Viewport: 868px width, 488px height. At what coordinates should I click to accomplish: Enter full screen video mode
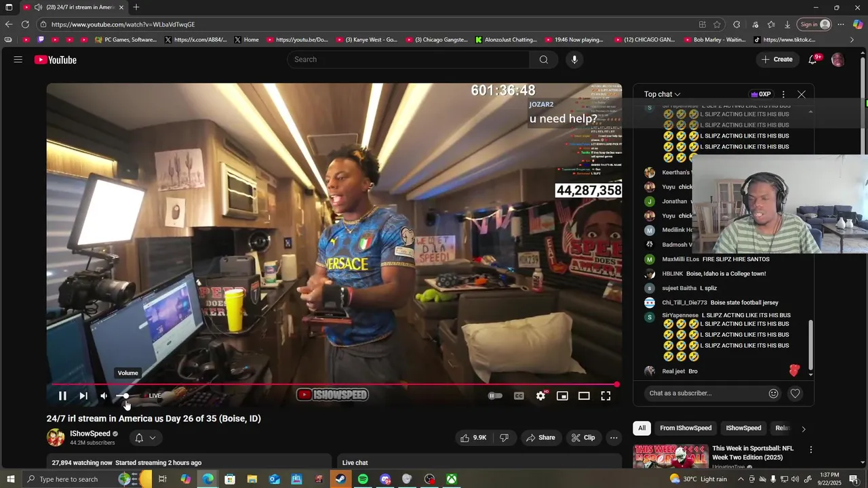coord(606,396)
